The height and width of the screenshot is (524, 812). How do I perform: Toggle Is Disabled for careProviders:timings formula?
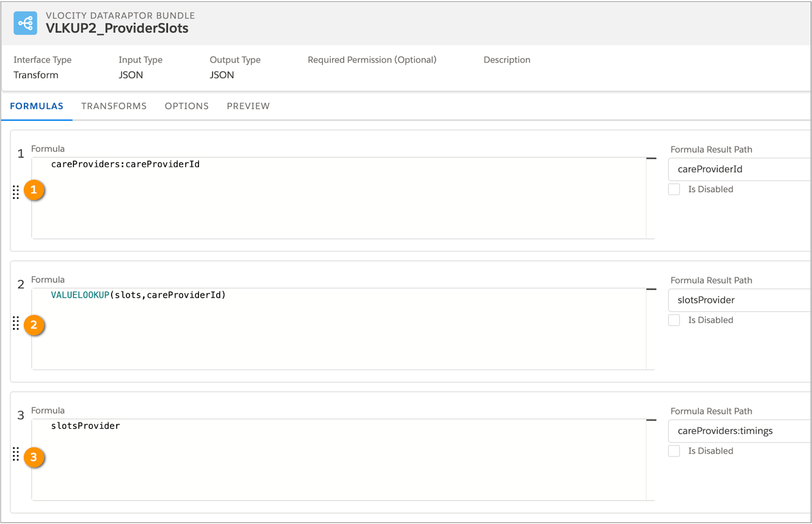pos(674,450)
